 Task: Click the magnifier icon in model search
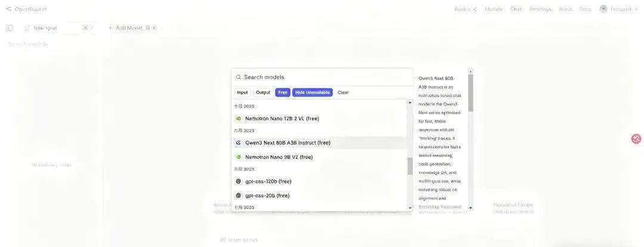tap(238, 77)
